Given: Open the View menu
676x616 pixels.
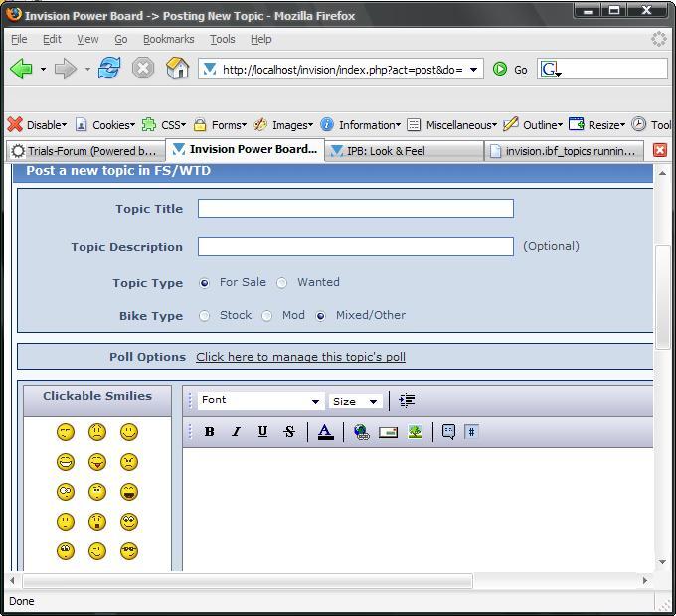Looking at the screenshot, I should click(x=87, y=39).
